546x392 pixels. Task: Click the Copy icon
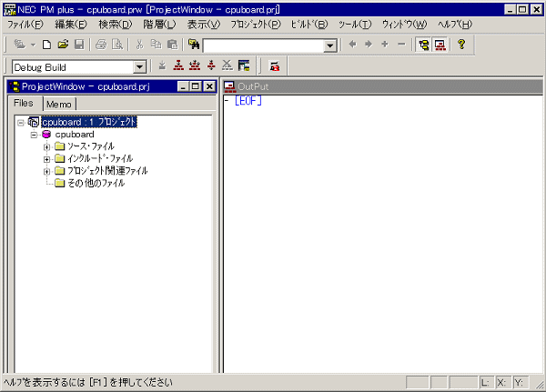[156, 45]
